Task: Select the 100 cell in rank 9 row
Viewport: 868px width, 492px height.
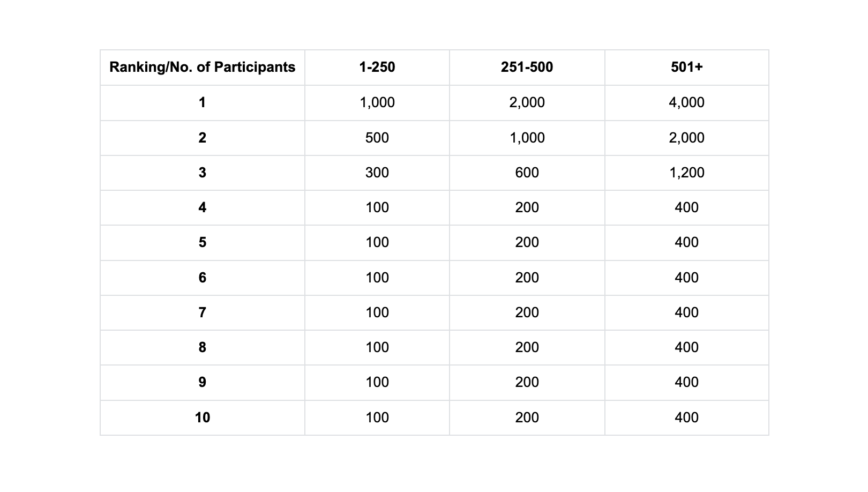Action: click(x=377, y=383)
